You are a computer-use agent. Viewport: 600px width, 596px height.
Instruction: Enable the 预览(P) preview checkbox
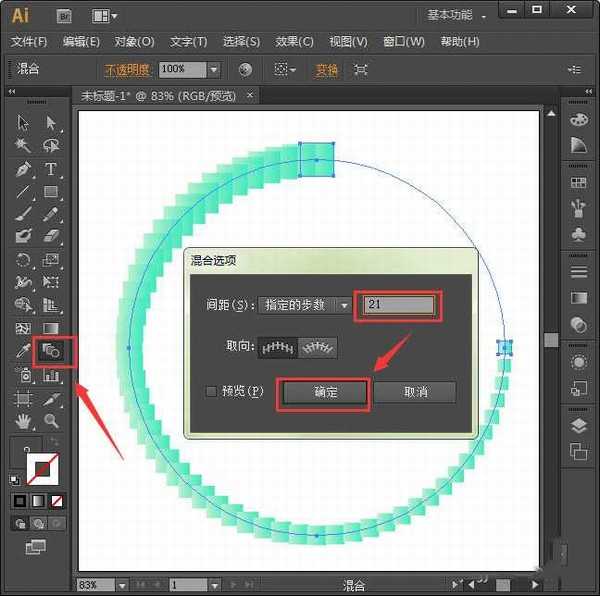pos(210,392)
